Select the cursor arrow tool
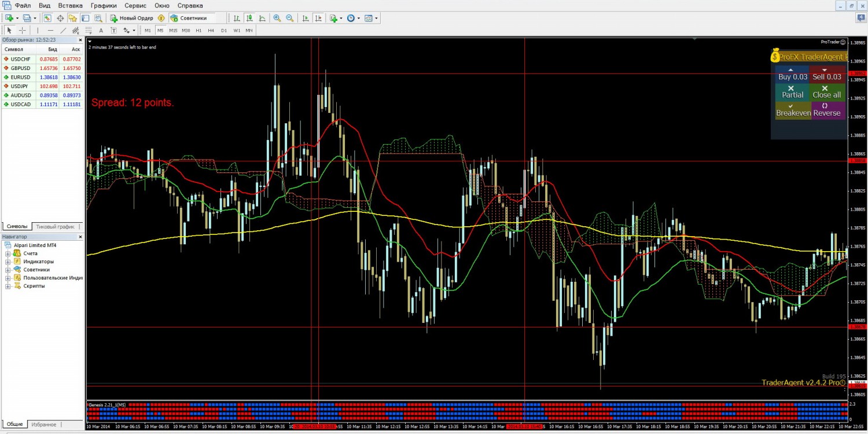 click(9, 30)
